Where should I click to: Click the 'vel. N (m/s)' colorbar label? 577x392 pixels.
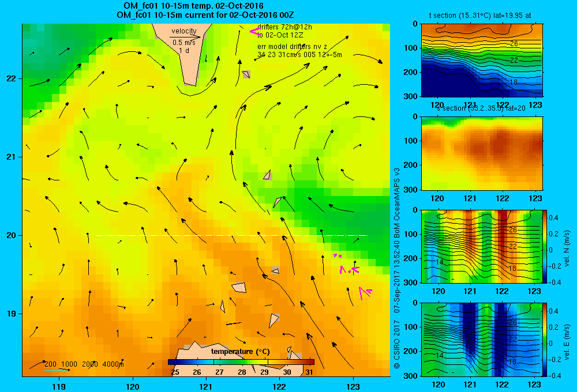(x=567, y=248)
